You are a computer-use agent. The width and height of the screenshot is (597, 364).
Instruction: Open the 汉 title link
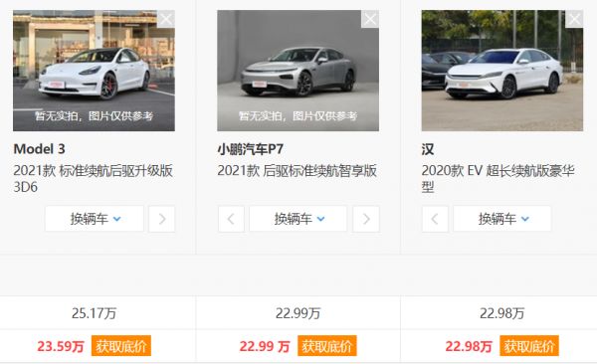coord(428,149)
